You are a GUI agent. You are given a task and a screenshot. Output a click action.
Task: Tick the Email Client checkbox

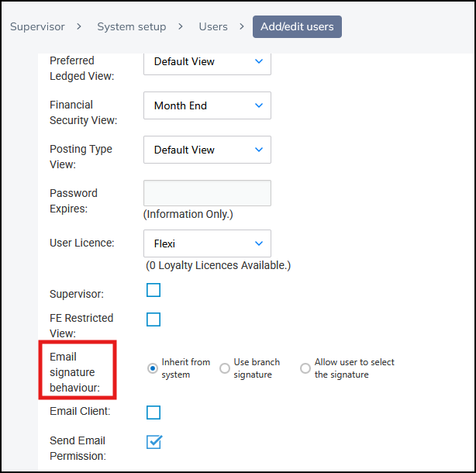click(x=153, y=412)
